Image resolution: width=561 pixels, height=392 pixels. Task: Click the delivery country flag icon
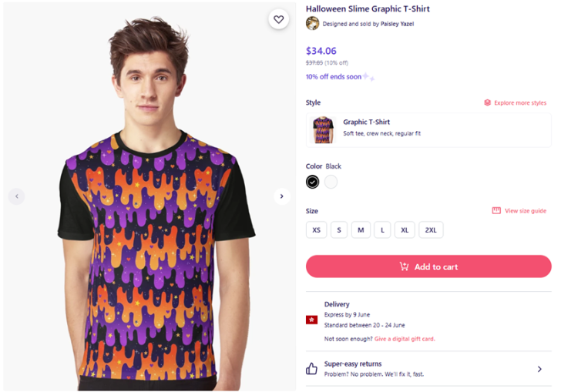tap(311, 320)
